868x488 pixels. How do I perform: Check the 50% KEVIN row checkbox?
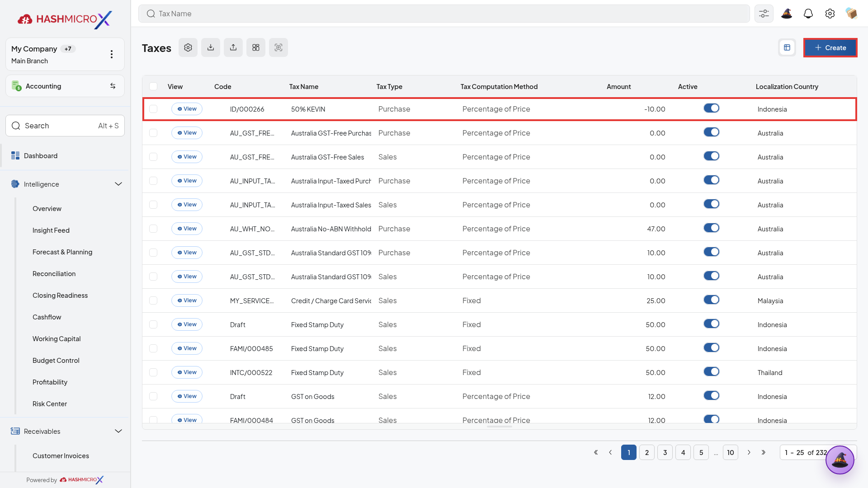(x=153, y=109)
